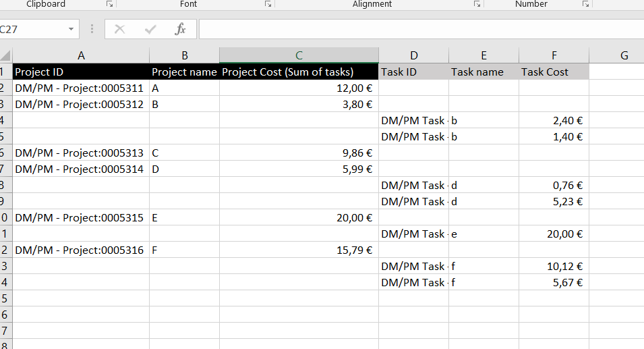Select the Project Cost (Sum of tasks) cell

coord(299,72)
